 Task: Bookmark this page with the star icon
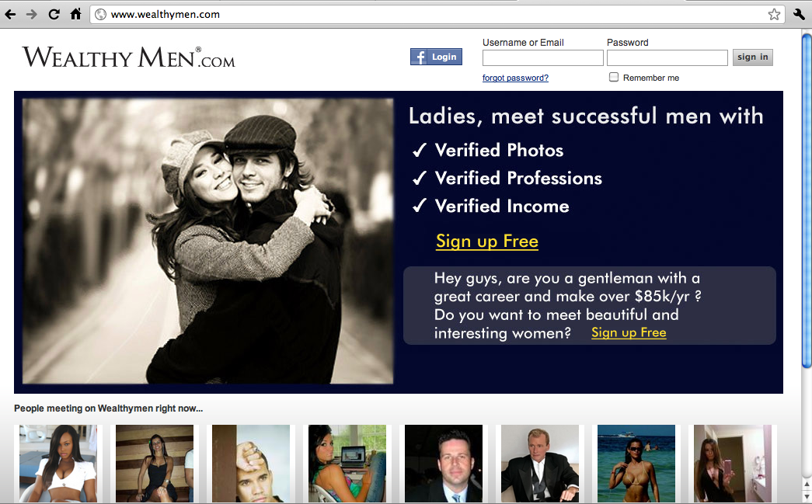pos(774,15)
